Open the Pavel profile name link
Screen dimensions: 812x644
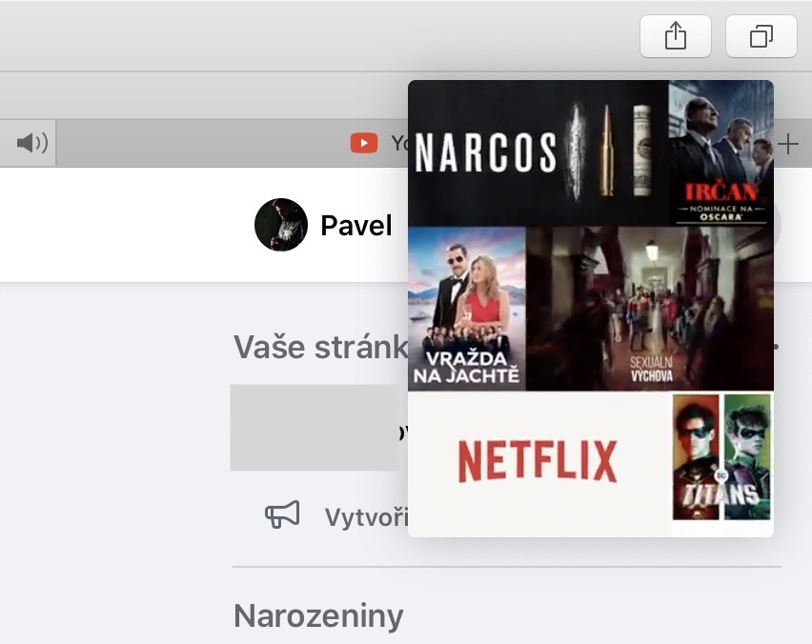[356, 226]
